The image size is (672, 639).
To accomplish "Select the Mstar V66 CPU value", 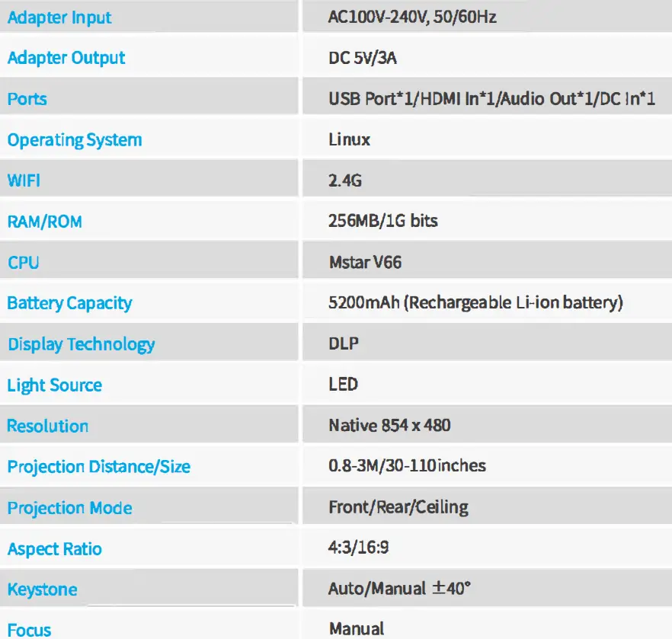I will click(x=365, y=263).
